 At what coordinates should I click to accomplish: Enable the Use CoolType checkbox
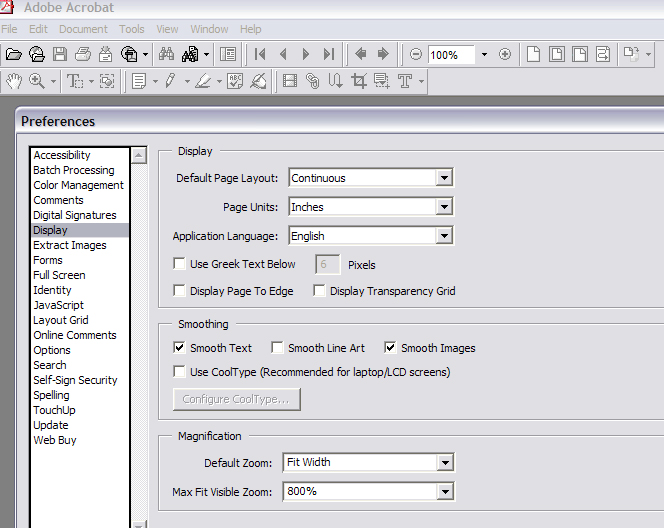[180, 372]
